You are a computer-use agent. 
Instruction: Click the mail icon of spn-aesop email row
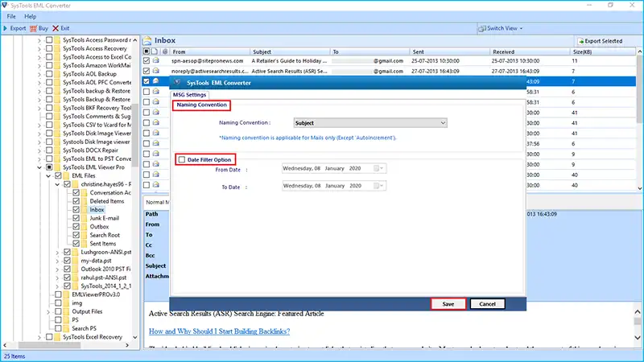coord(156,60)
